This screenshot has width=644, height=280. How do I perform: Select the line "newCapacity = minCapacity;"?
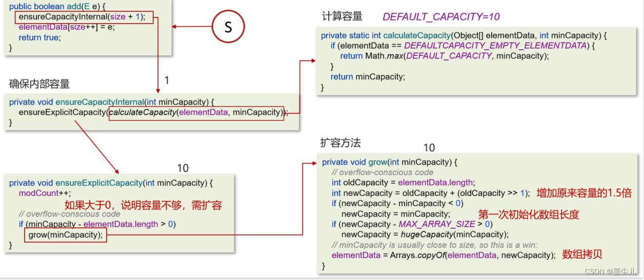396,214
